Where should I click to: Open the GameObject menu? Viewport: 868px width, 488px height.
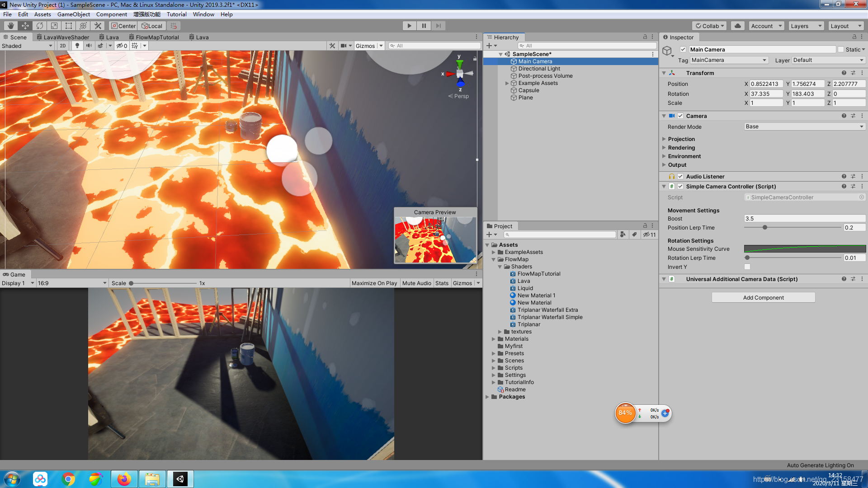[x=74, y=14]
